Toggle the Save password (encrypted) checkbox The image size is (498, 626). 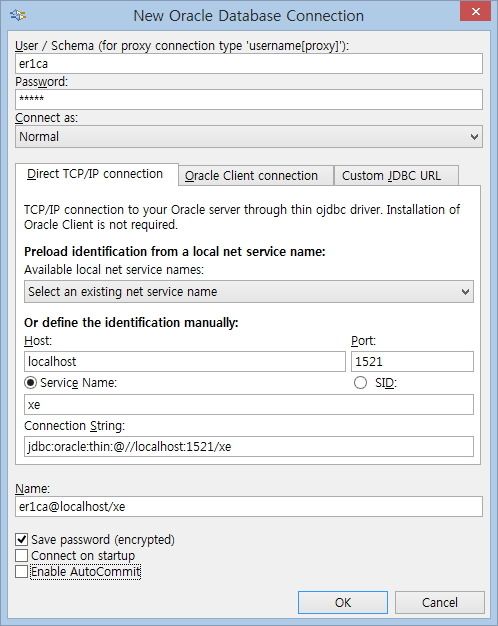tap(22, 539)
